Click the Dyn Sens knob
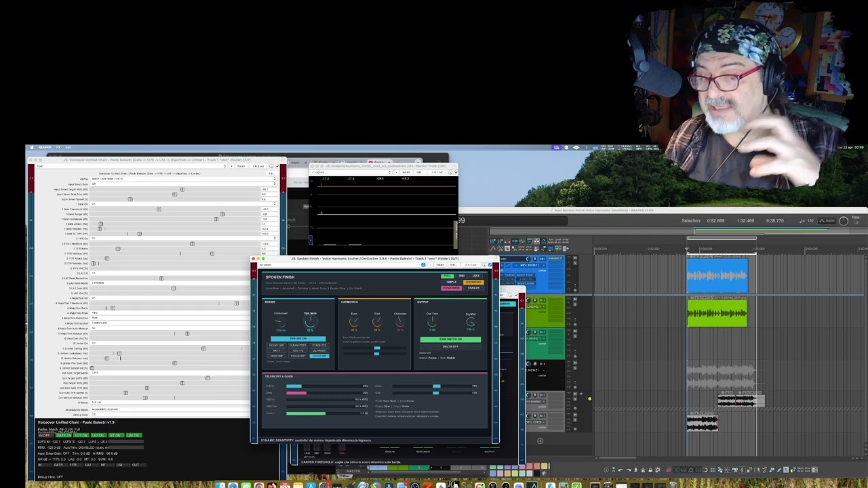The image size is (868, 488). 311,322
